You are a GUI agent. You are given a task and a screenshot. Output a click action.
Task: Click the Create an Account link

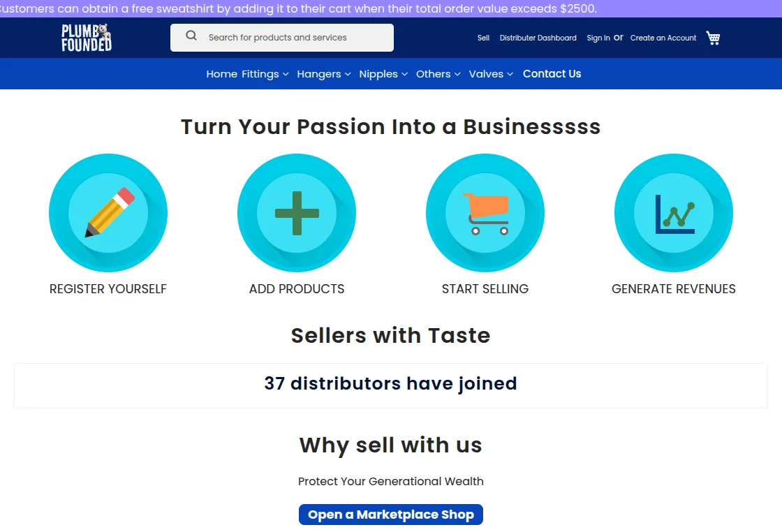coord(663,38)
